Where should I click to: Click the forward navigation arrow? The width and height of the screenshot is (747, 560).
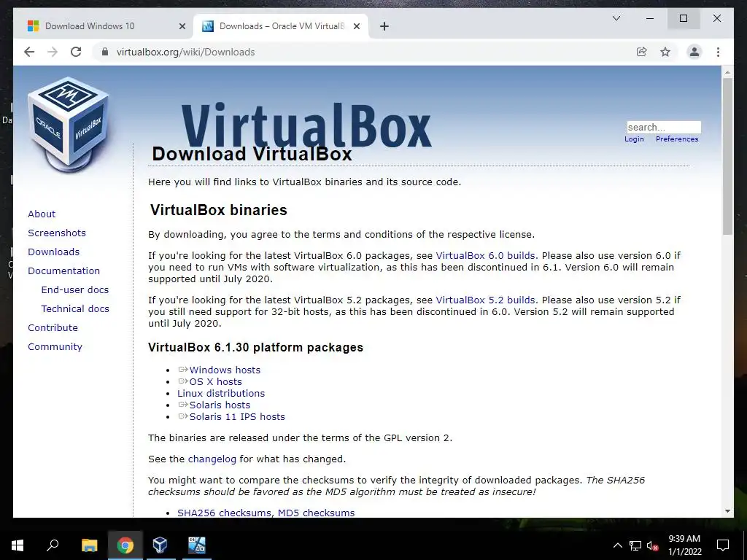tap(53, 52)
